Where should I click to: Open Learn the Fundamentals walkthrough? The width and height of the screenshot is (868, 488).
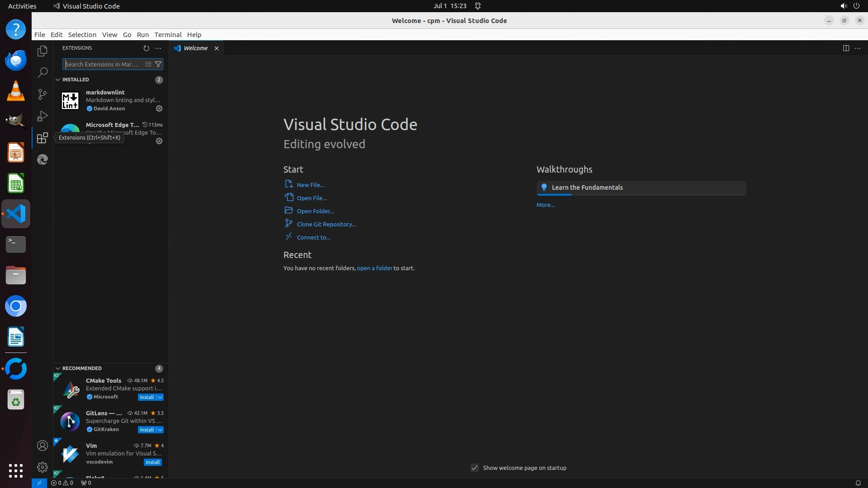tap(587, 188)
